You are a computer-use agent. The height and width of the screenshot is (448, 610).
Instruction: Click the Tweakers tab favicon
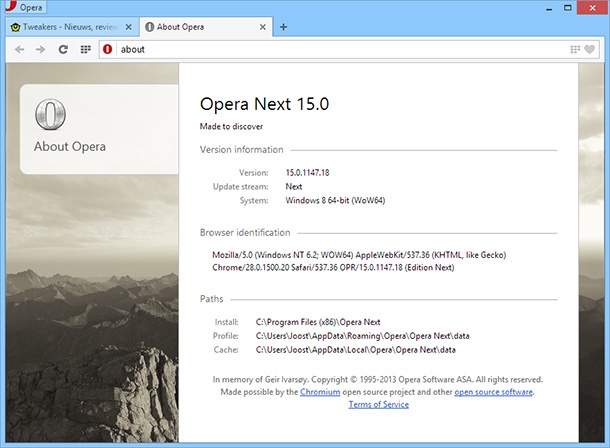[x=15, y=27]
